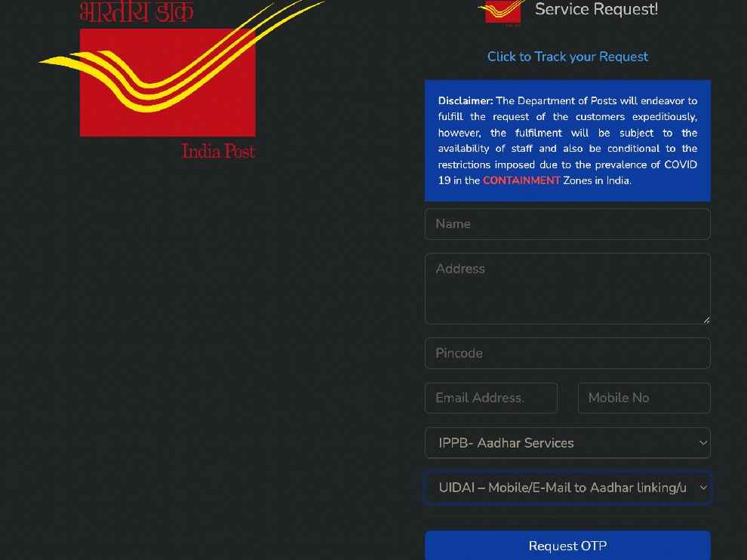747x560 pixels.
Task: Select the Pincode input field
Action: click(x=567, y=353)
